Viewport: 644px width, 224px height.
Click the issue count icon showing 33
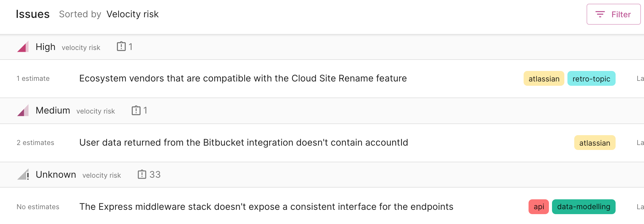[x=142, y=174]
